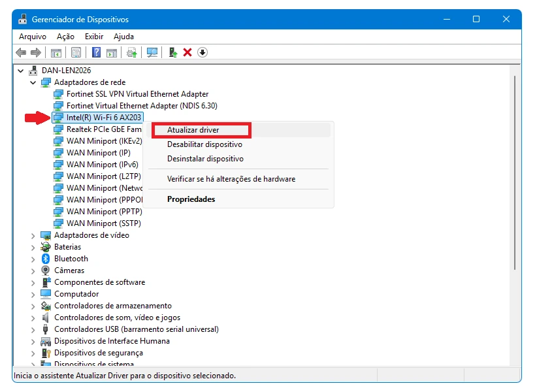Choose Atualizar driver from context menu
Image resolution: width=535 pixels, height=392 pixels.
pyautogui.click(x=239, y=130)
